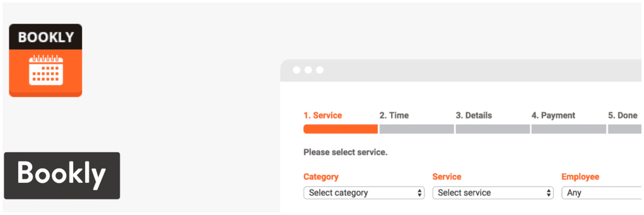Click the BOOKLY text on the logo header
The height and width of the screenshot is (215, 644).
[x=46, y=38]
